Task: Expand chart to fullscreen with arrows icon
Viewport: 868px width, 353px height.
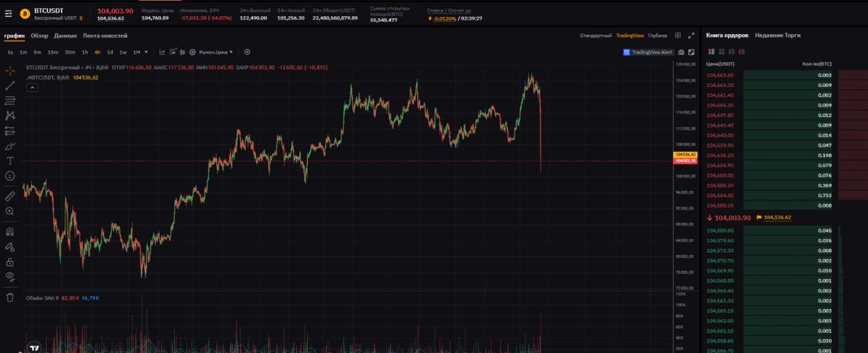Action: 691,35
